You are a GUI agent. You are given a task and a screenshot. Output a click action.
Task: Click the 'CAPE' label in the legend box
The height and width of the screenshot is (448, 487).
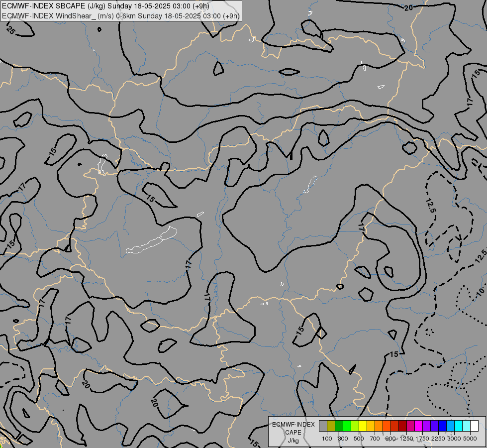[x=293, y=432]
